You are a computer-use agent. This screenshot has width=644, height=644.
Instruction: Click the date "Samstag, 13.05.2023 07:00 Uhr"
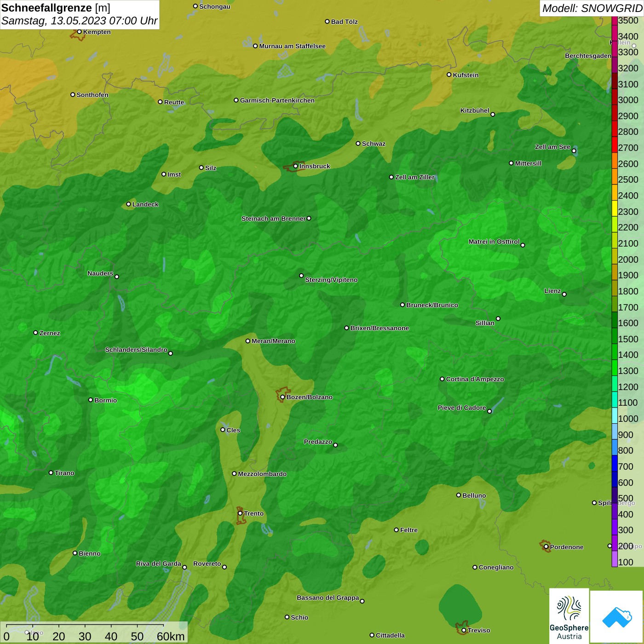[x=79, y=21]
